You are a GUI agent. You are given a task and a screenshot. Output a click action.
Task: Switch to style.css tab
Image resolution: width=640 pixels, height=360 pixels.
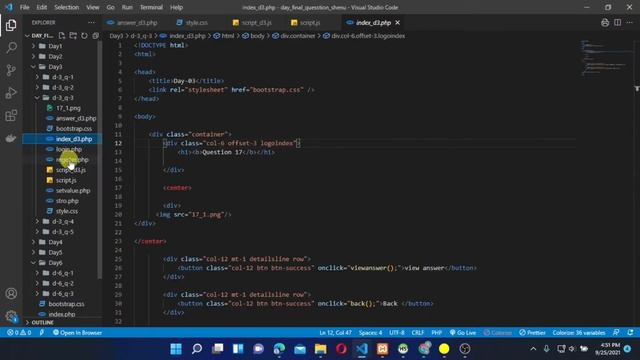point(196,22)
